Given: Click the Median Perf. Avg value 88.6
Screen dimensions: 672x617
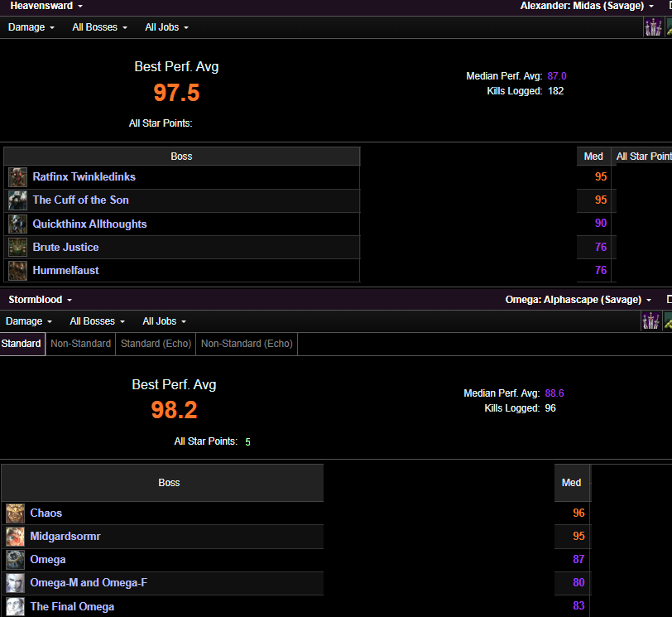Looking at the screenshot, I should 554,393.
